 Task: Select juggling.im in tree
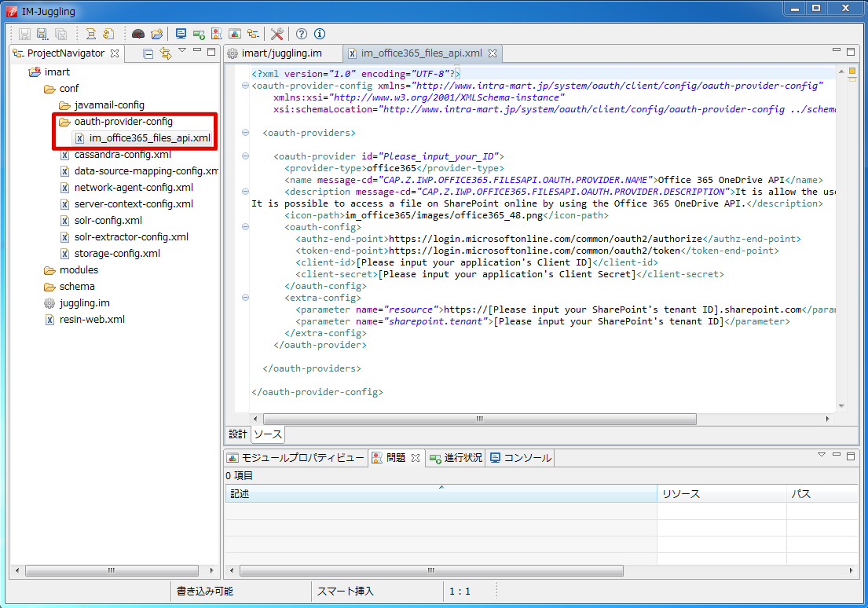tap(77, 303)
